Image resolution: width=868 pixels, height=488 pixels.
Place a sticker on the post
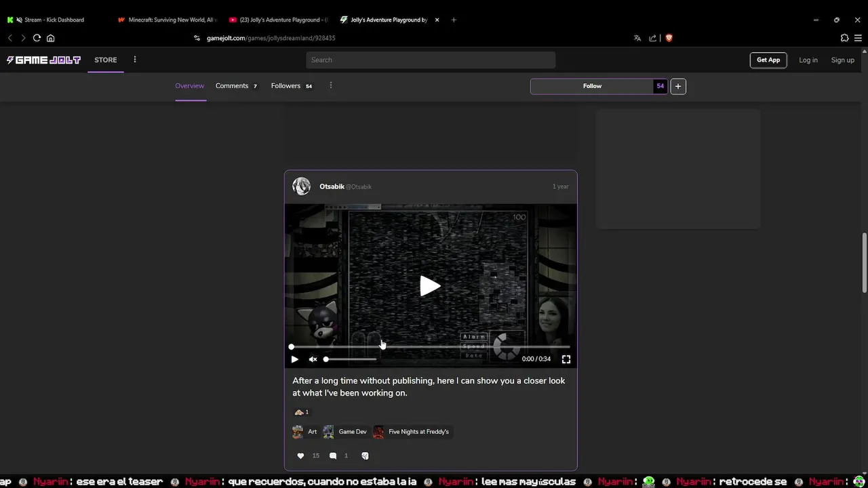(x=365, y=455)
